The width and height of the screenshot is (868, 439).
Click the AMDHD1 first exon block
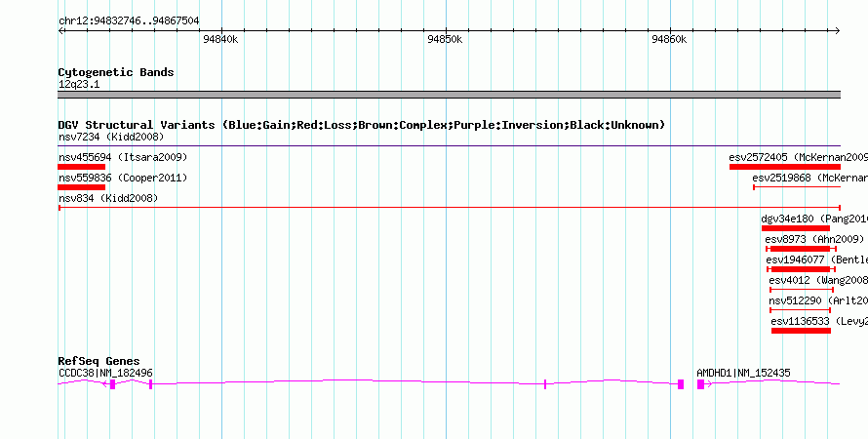coord(700,384)
